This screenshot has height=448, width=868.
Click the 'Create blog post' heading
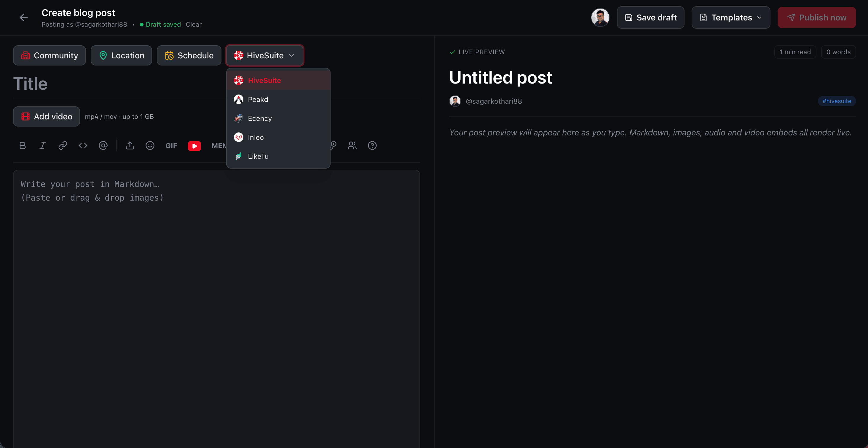(78, 13)
